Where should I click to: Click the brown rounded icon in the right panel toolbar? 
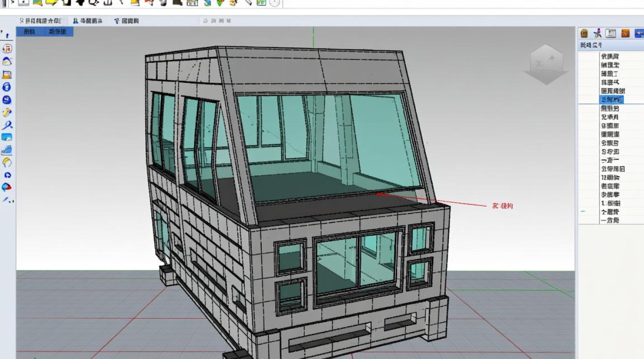click(584, 33)
